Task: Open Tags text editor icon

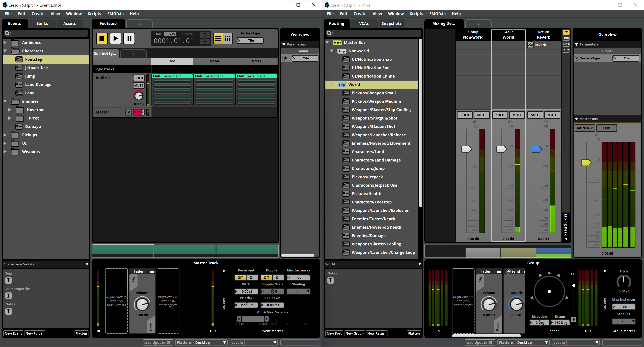Action: pyautogui.click(x=9, y=280)
